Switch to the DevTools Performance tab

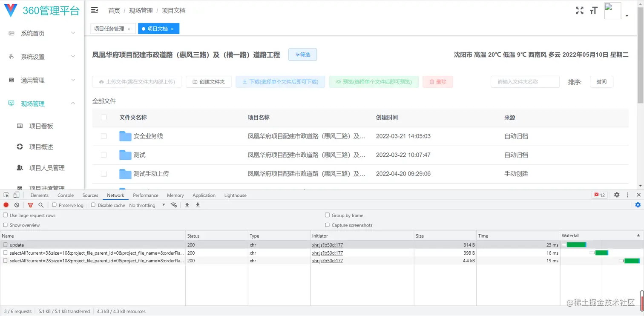[x=146, y=195]
